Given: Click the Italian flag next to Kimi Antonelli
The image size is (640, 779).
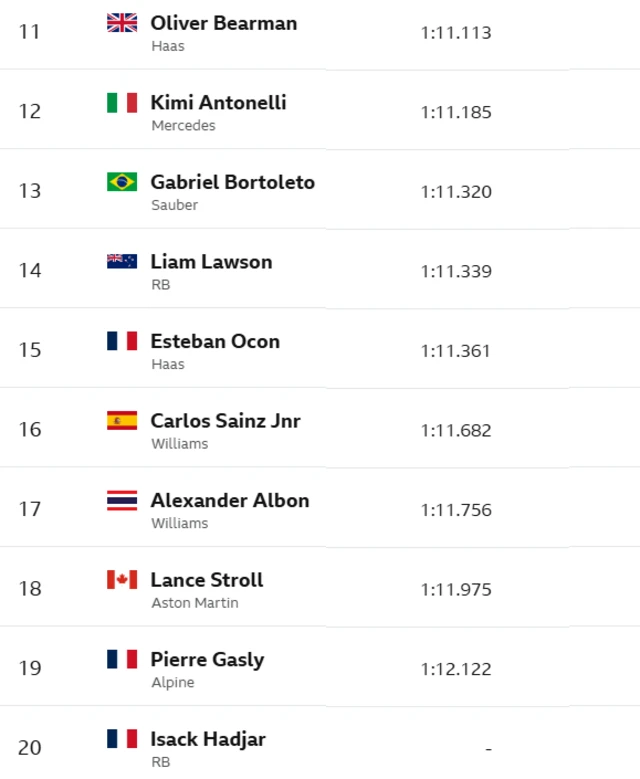Looking at the screenshot, I should tap(122, 102).
